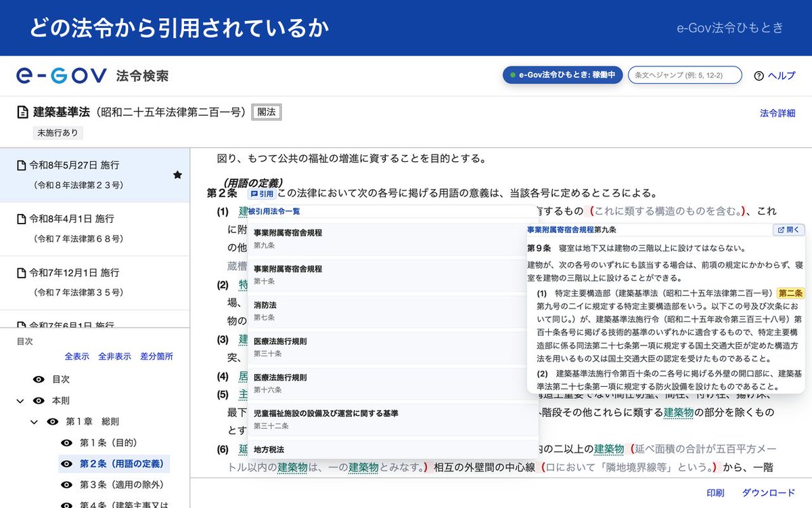Select 令和8年5月27日 施行 version
This screenshot has width=812, height=508.
pos(95,175)
